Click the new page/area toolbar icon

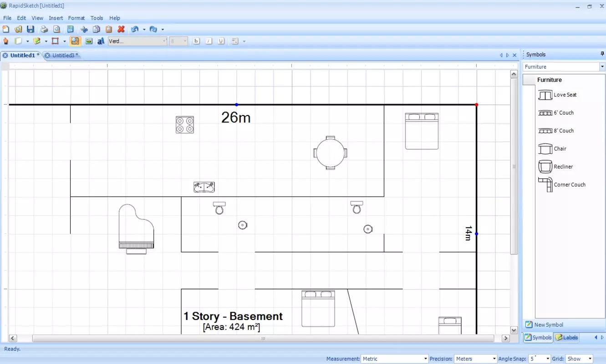[18, 41]
